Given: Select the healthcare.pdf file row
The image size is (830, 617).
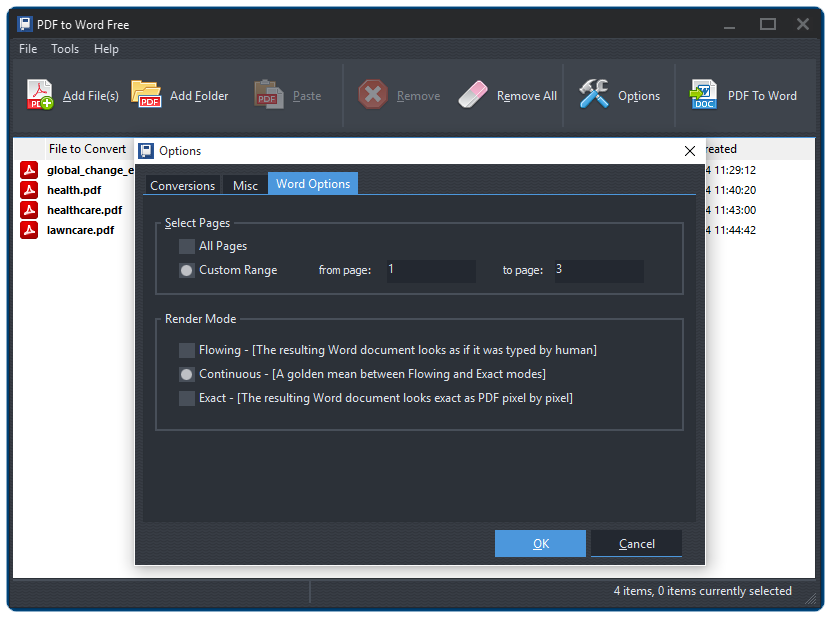Looking at the screenshot, I should pos(84,210).
